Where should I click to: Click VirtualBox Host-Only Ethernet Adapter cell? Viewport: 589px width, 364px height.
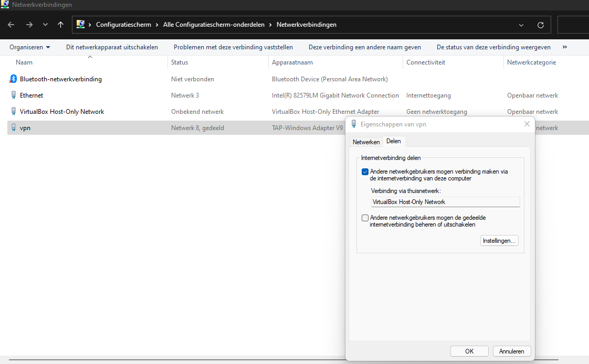point(325,111)
